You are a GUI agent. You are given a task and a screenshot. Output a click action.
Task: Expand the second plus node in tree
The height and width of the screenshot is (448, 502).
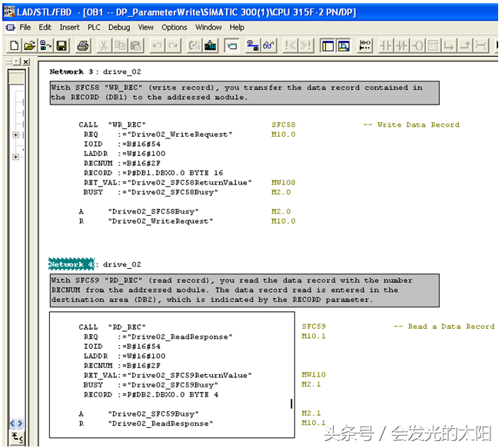(16, 158)
